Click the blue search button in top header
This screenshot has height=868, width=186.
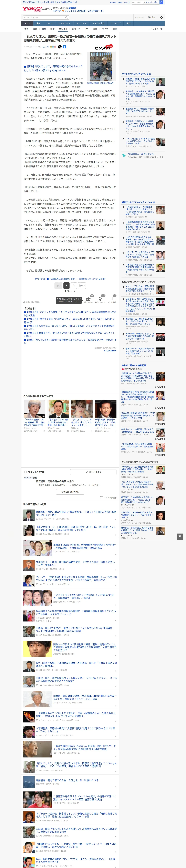coord(161,2)
